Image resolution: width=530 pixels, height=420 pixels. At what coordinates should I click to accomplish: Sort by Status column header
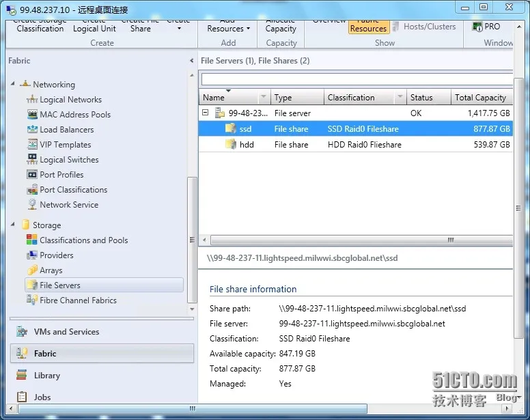[429, 97]
